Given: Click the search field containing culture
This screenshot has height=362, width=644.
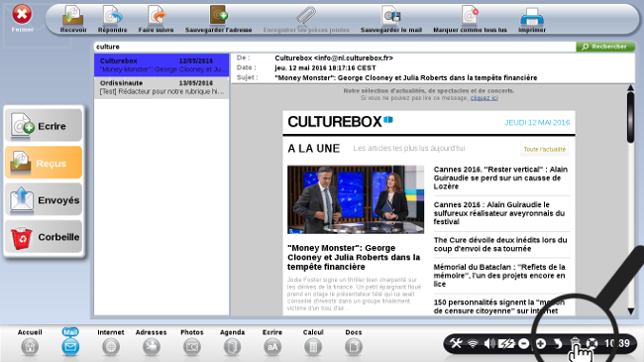Looking at the screenshot, I should (334, 47).
